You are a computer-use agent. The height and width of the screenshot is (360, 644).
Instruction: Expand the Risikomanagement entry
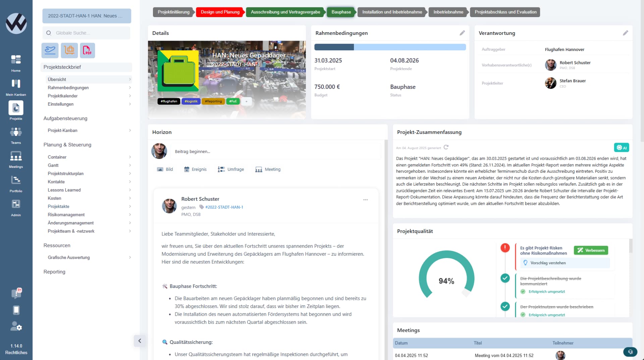coord(89,215)
